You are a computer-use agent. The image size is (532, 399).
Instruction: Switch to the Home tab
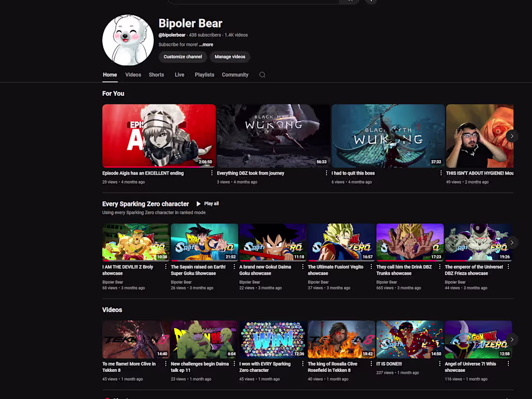(x=110, y=74)
